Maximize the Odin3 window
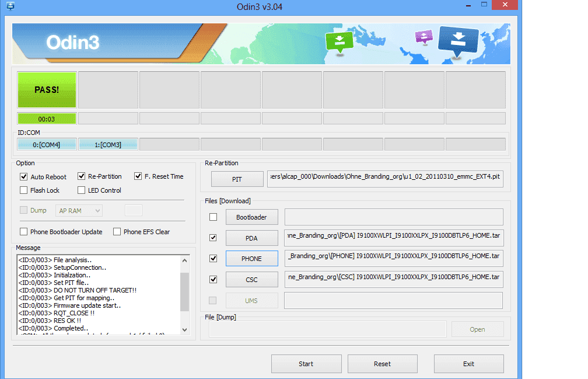The height and width of the screenshot is (379, 588). [484, 5]
